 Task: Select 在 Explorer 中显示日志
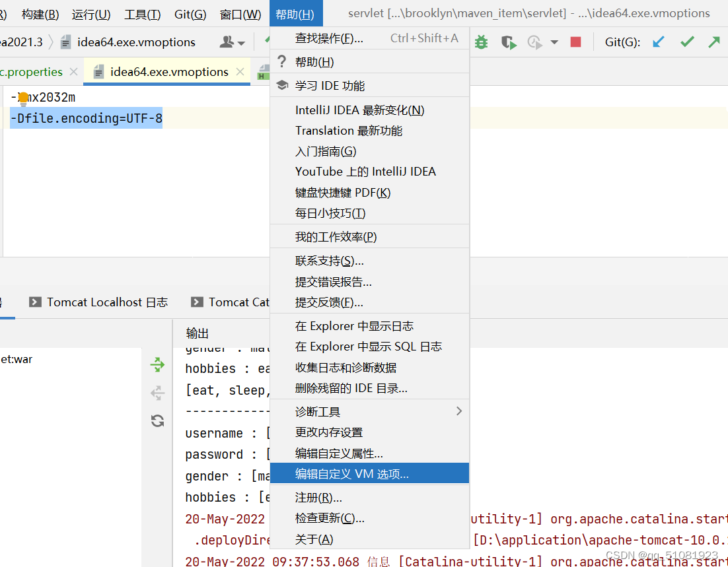pos(369,326)
